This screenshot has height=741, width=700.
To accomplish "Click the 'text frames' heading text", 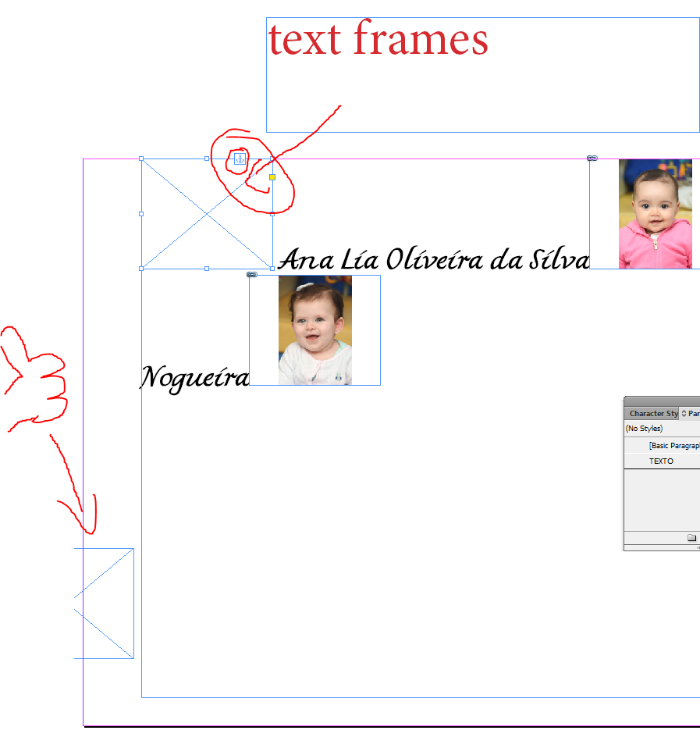I will [378, 39].
